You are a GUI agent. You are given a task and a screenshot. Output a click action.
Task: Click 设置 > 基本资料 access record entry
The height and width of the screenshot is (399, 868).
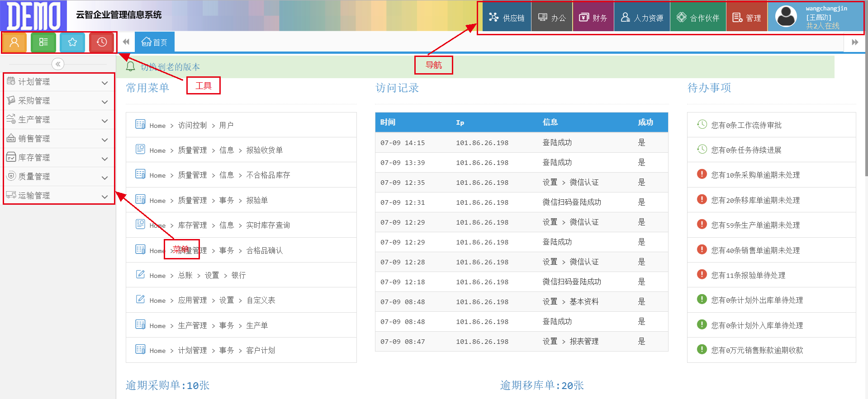coord(570,301)
